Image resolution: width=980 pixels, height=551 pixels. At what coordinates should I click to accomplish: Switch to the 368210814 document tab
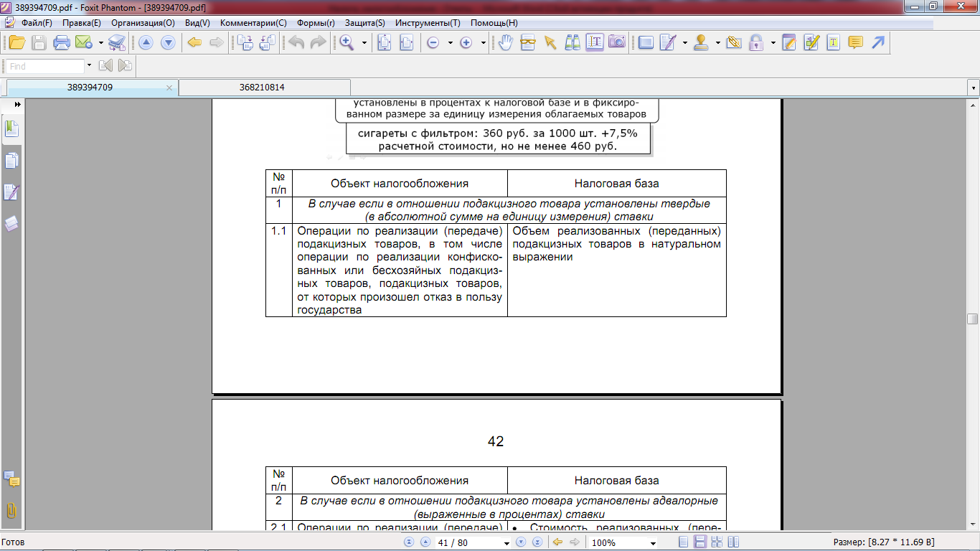(x=262, y=88)
